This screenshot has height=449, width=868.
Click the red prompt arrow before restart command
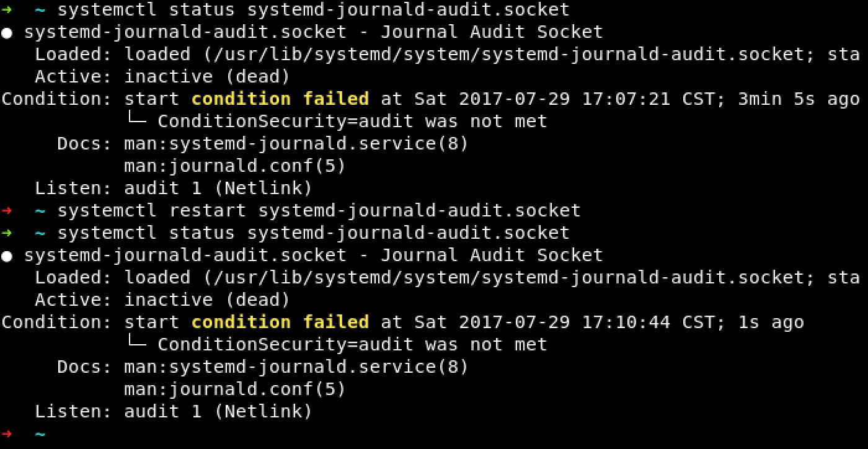(x=7, y=211)
